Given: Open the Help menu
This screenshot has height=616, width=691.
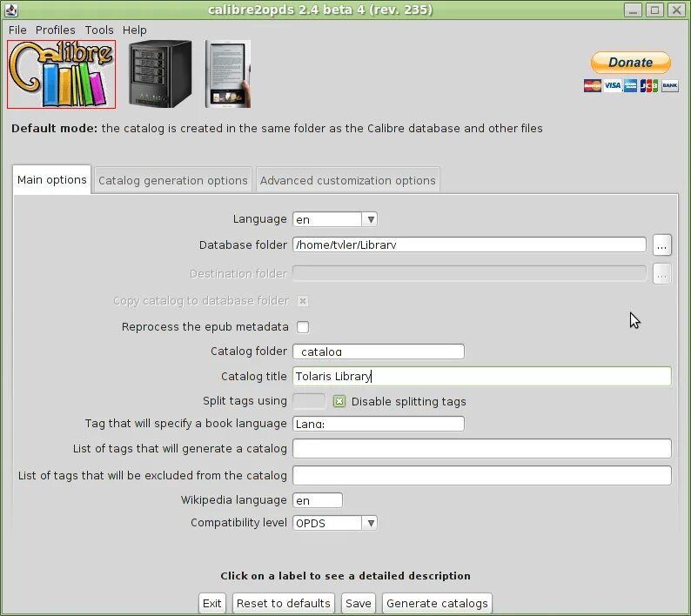Looking at the screenshot, I should (134, 30).
